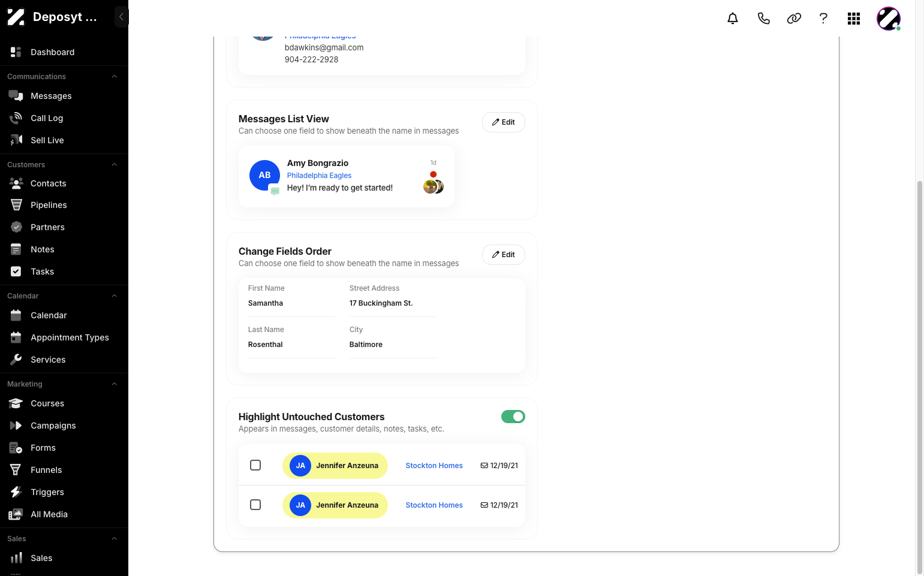The height and width of the screenshot is (576, 924).
Task: Edit the Messages List View
Action: click(x=504, y=122)
